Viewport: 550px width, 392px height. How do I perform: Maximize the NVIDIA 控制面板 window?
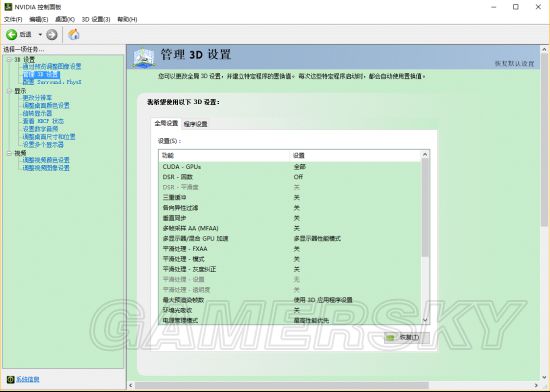coord(516,7)
